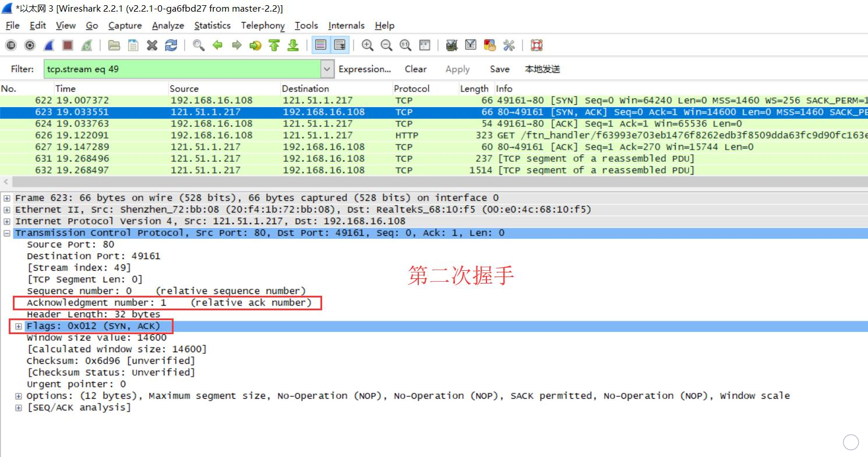The image size is (868, 457).
Task: Edit display filters icon
Action: (x=471, y=45)
